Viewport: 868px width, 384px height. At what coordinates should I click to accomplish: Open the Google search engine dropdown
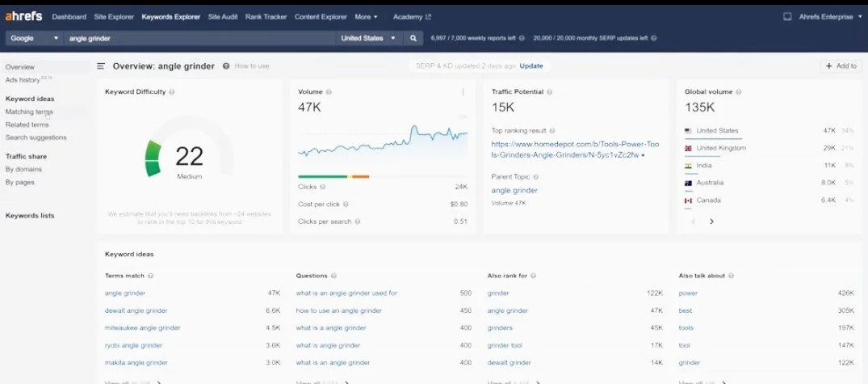pos(33,38)
